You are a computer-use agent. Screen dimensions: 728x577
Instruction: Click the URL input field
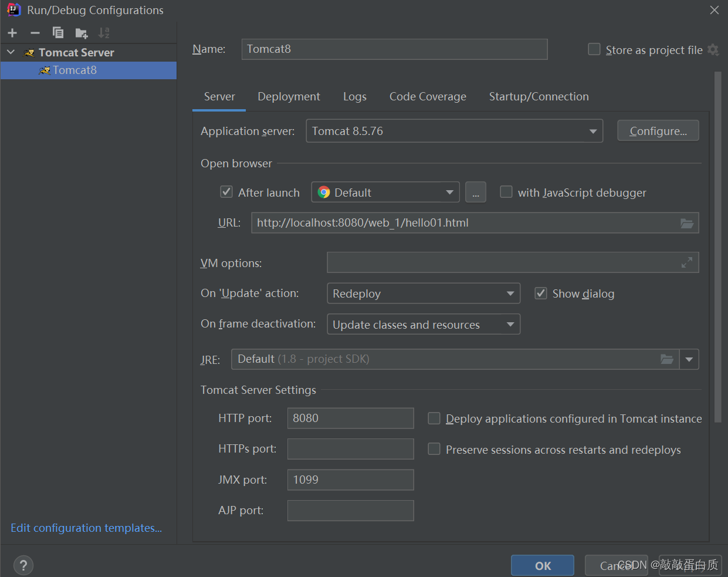[475, 223]
